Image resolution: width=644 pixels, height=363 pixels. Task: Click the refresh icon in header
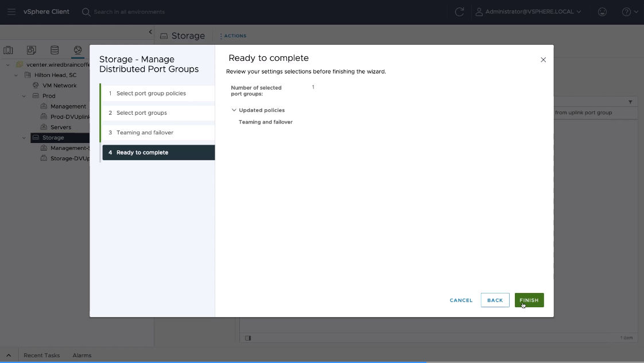pyautogui.click(x=459, y=11)
